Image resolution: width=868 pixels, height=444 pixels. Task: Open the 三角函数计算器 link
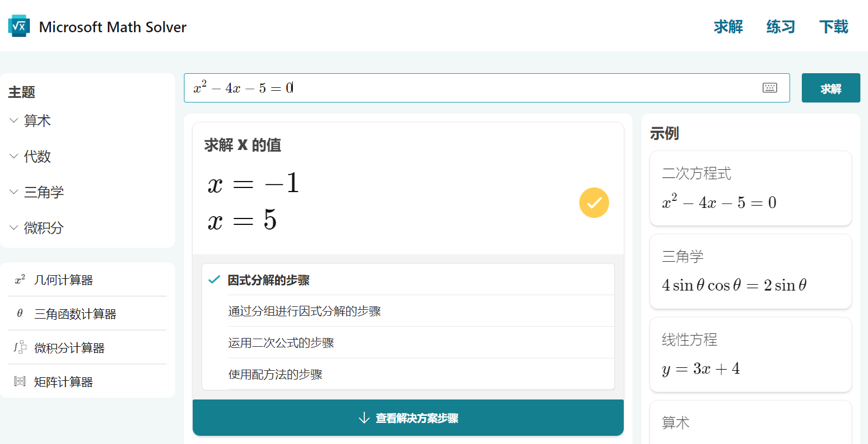coord(76,314)
